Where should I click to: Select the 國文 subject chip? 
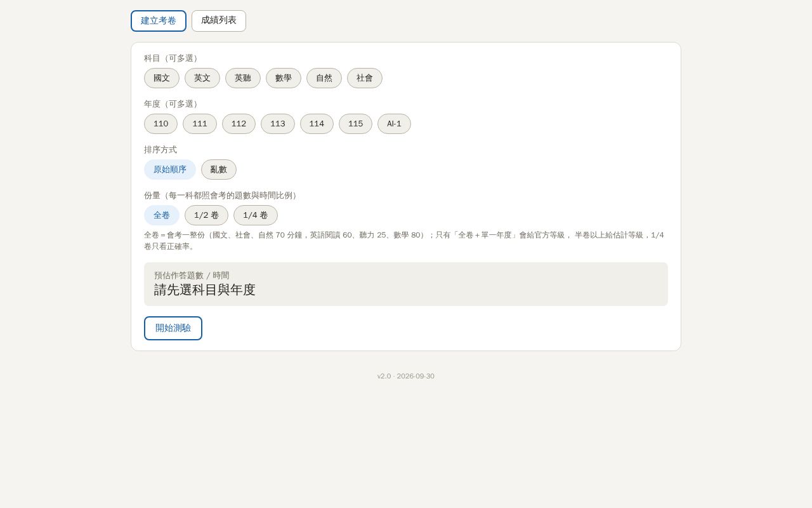[162, 78]
